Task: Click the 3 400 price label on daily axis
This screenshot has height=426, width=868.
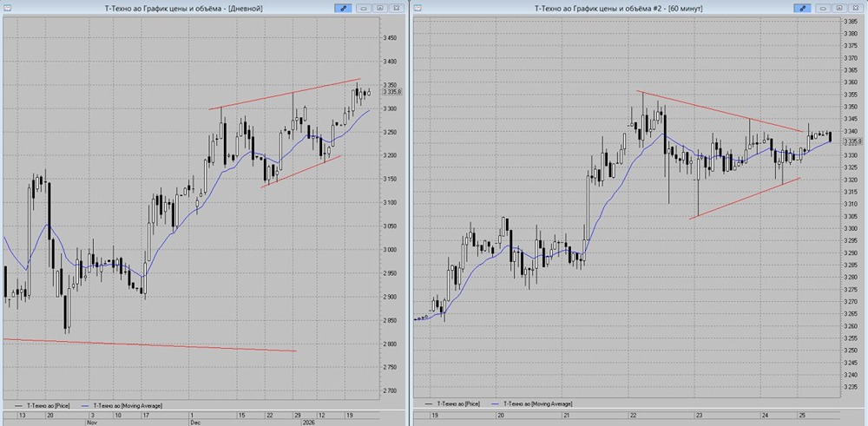Action: [390, 62]
